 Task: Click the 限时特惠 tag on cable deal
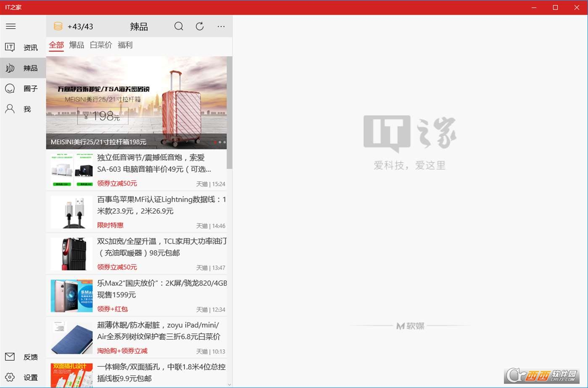point(110,225)
